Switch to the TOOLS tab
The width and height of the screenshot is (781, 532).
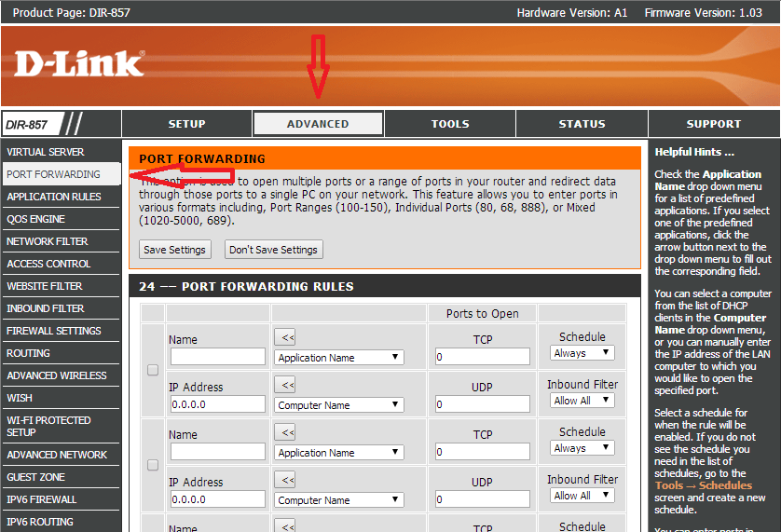(450, 124)
